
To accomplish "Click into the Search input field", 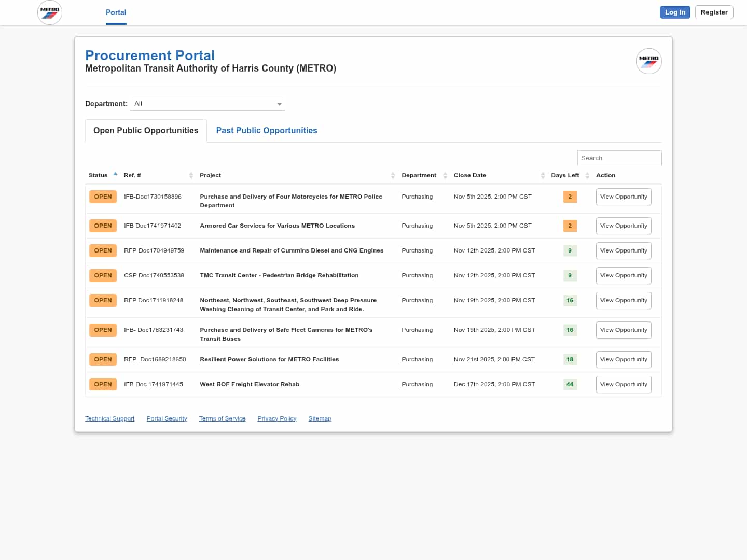I will (619, 158).
